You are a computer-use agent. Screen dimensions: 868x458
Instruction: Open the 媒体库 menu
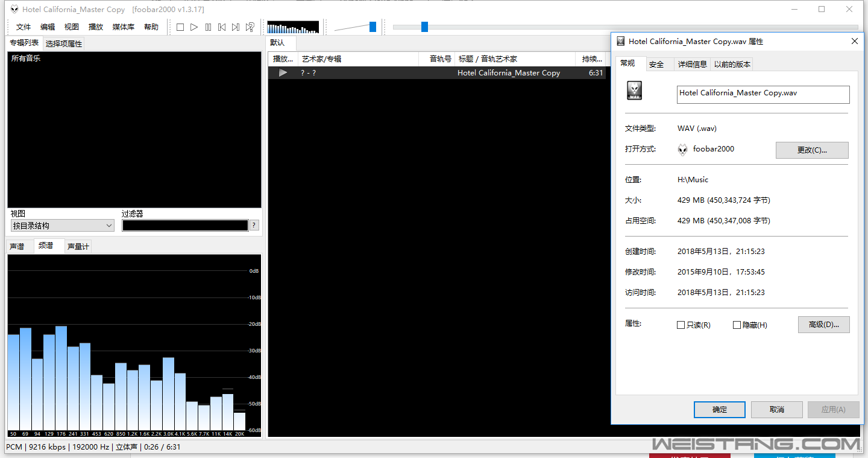coord(124,27)
